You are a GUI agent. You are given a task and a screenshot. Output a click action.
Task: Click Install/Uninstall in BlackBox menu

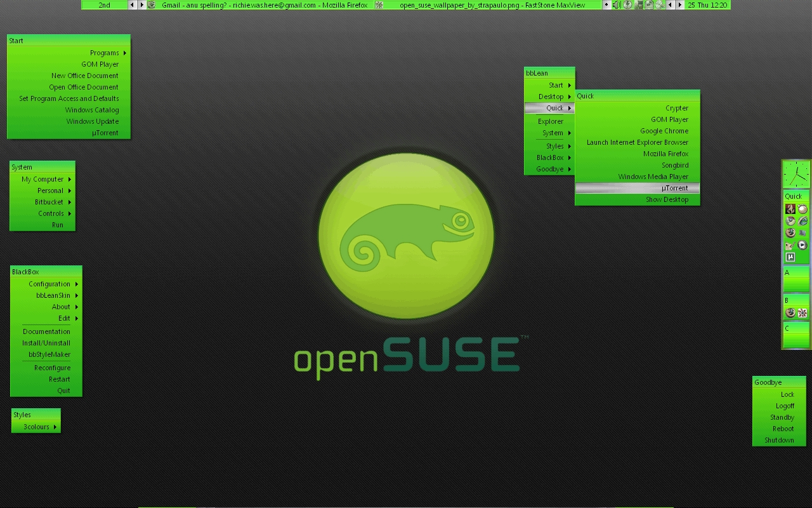46,343
